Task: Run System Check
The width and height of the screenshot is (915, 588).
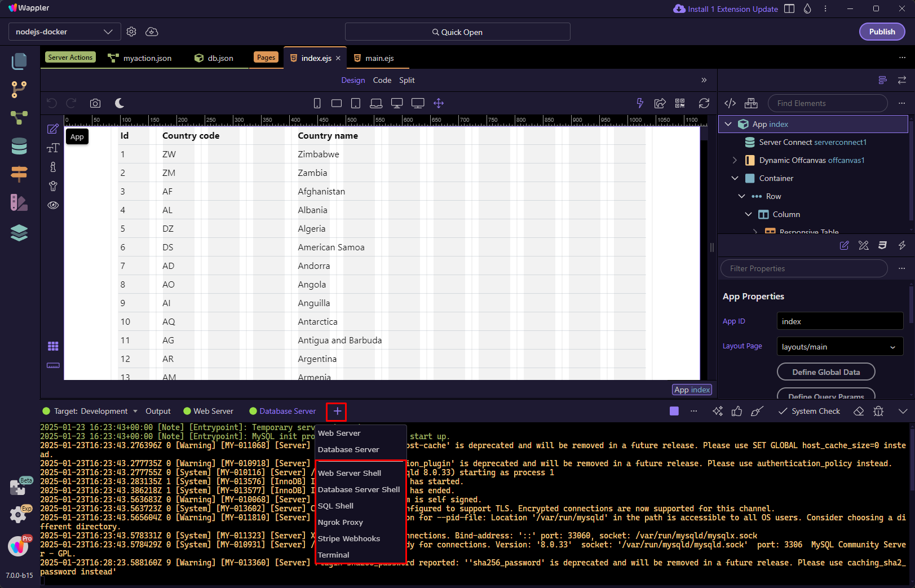Action: click(809, 411)
